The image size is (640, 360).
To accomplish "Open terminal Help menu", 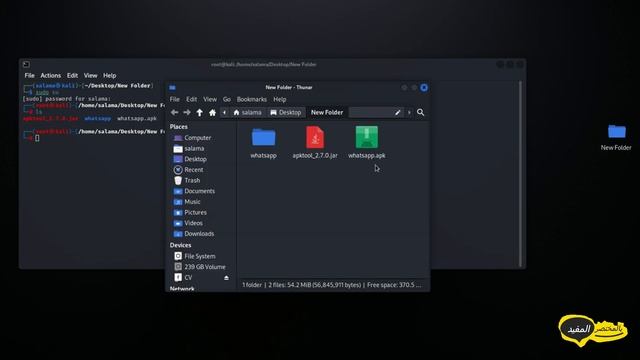I will click(109, 76).
